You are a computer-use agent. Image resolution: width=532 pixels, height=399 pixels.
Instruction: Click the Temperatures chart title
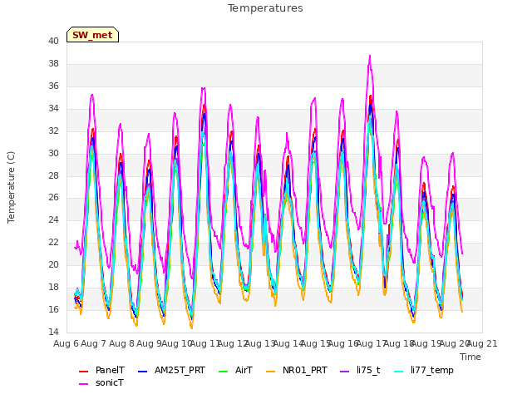265,8
